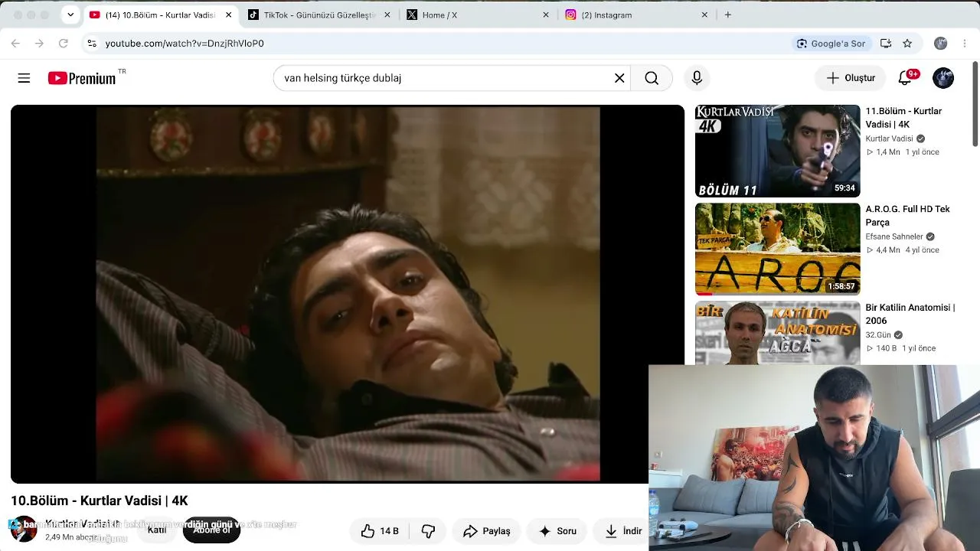Open a new browser tab with plus
Viewport: 980px width, 551px height.
click(727, 15)
